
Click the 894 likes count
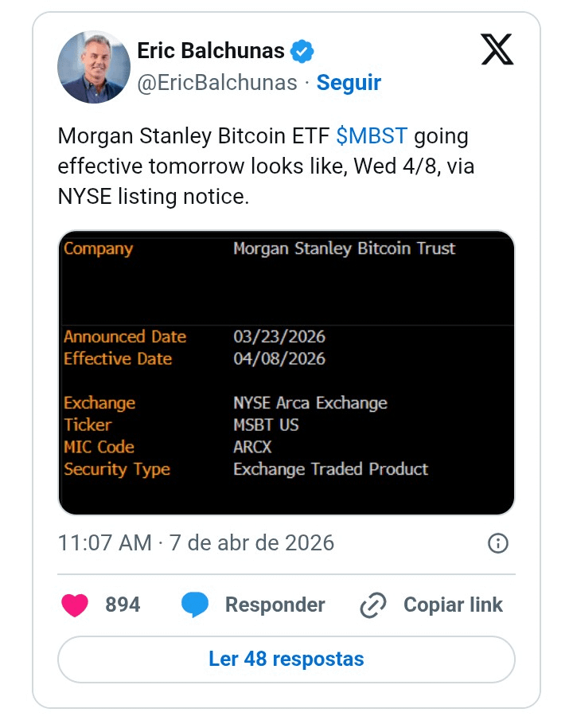123,605
